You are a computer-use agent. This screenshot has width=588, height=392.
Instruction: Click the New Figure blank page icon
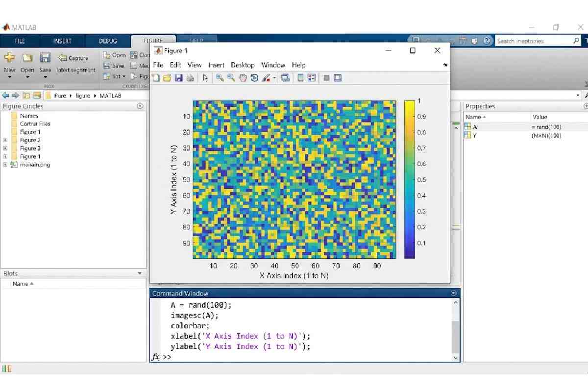(156, 78)
